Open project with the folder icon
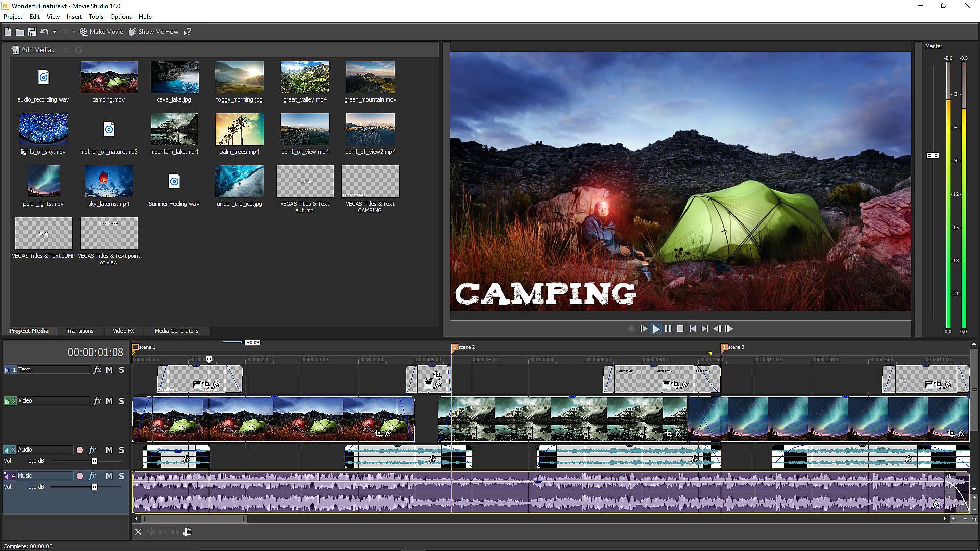The image size is (980, 551). (x=19, y=32)
